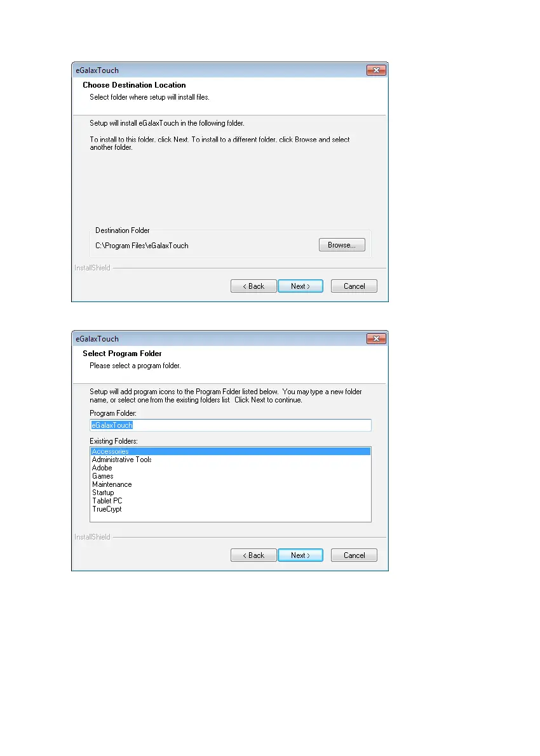Click Next in the program folder dialog
Image resolution: width=540 pixels, height=756 pixels.
click(x=300, y=555)
